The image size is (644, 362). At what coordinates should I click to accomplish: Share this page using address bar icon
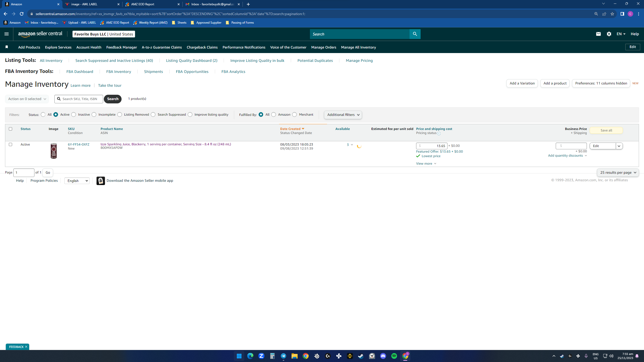tap(604, 14)
